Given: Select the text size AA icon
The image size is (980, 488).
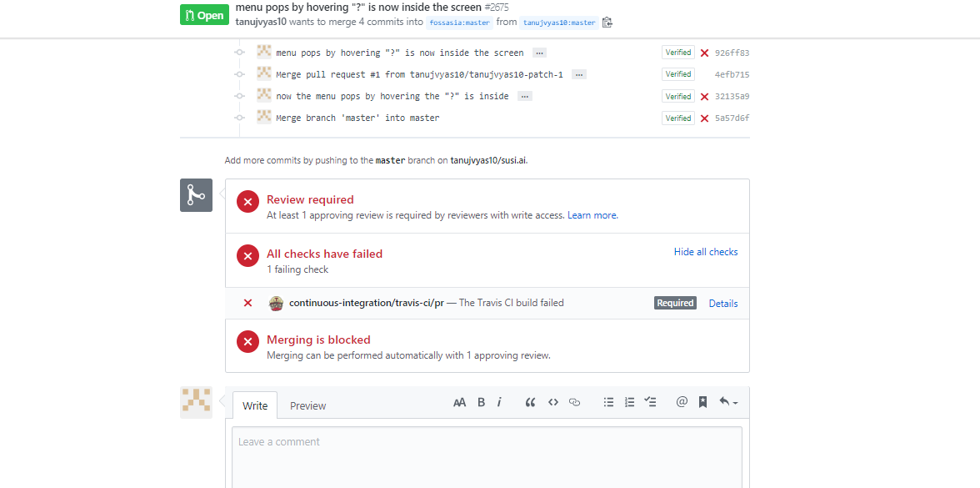Looking at the screenshot, I should tap(459, 401).
